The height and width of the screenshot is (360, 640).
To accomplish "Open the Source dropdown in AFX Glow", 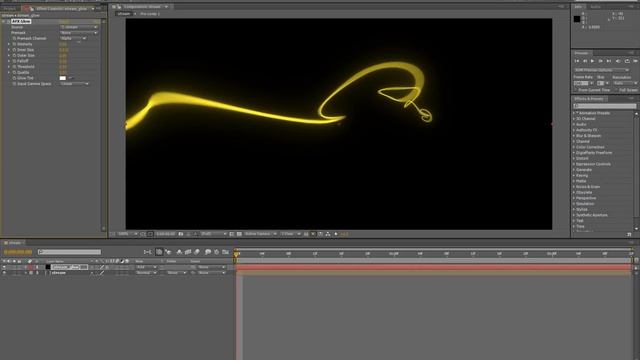I will [x=79, y=27].
